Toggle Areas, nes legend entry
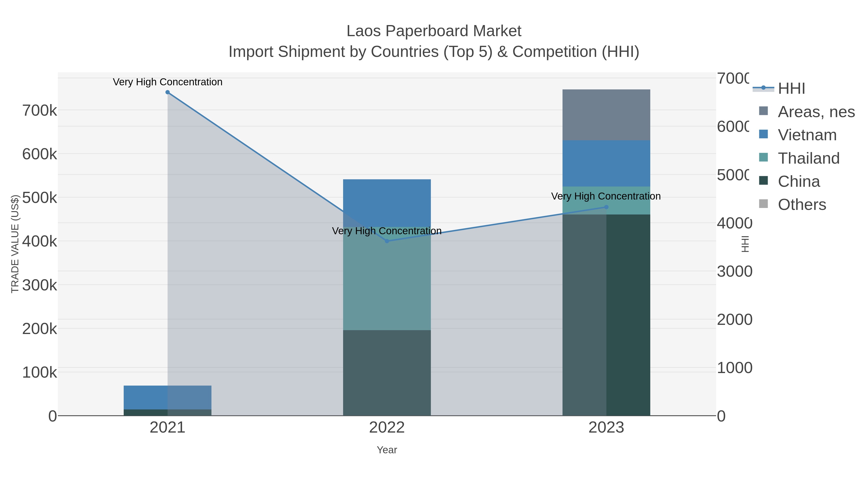868x488 pixels. 807,112
